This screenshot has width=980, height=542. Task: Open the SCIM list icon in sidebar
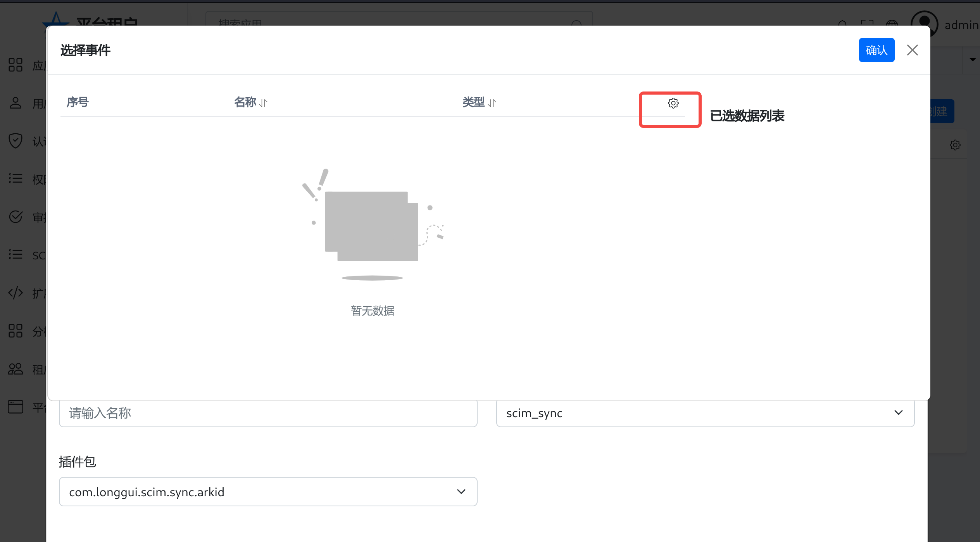click(x=16, y=255)
